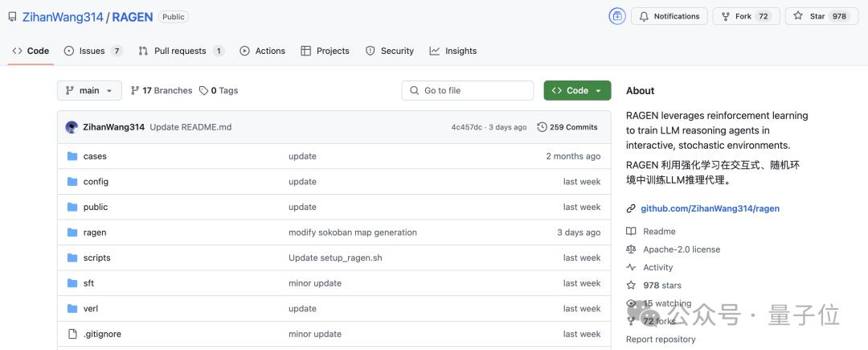Screen dimensions: 868x350
Task: Open the ragen folder
Action: 95,233
